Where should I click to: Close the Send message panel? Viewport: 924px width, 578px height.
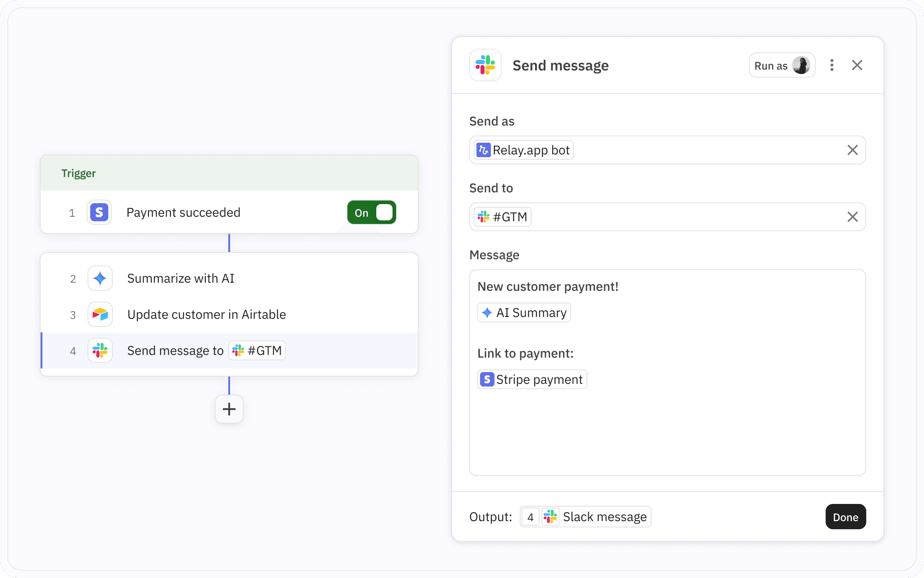tap(857, 65)
